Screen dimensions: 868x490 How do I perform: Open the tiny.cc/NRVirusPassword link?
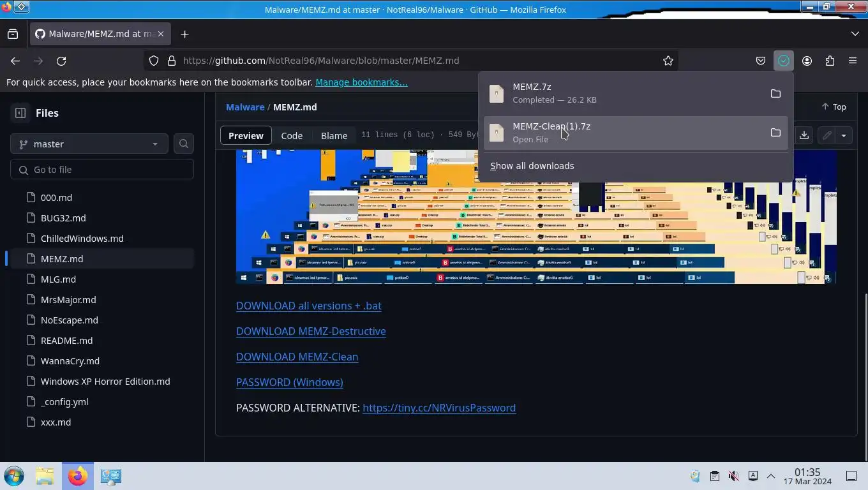point(439,408)
